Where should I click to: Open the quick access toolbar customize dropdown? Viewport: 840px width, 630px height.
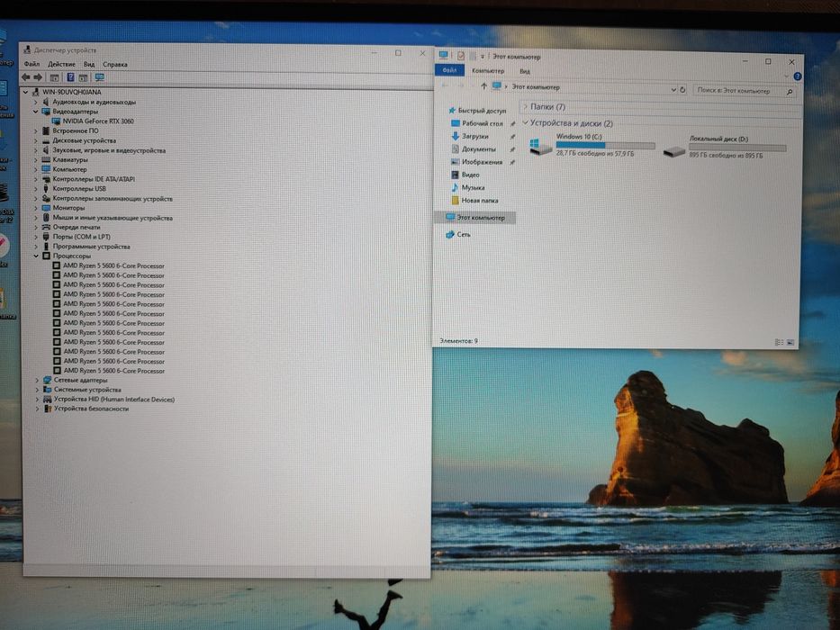point(483,56)
